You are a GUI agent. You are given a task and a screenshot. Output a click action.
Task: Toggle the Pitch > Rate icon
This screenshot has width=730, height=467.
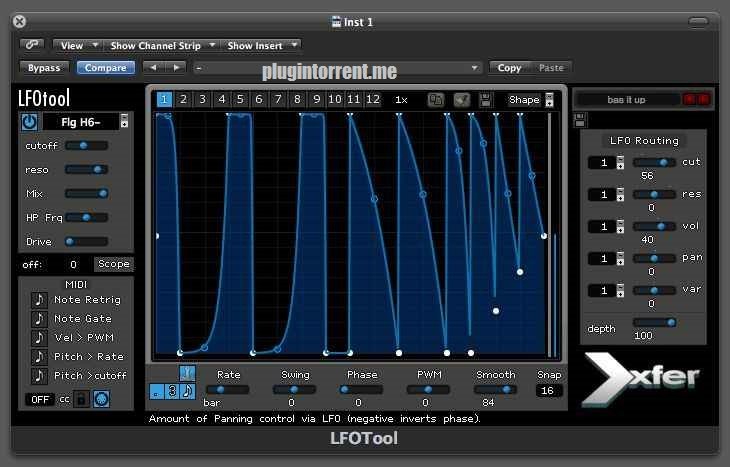39,357
